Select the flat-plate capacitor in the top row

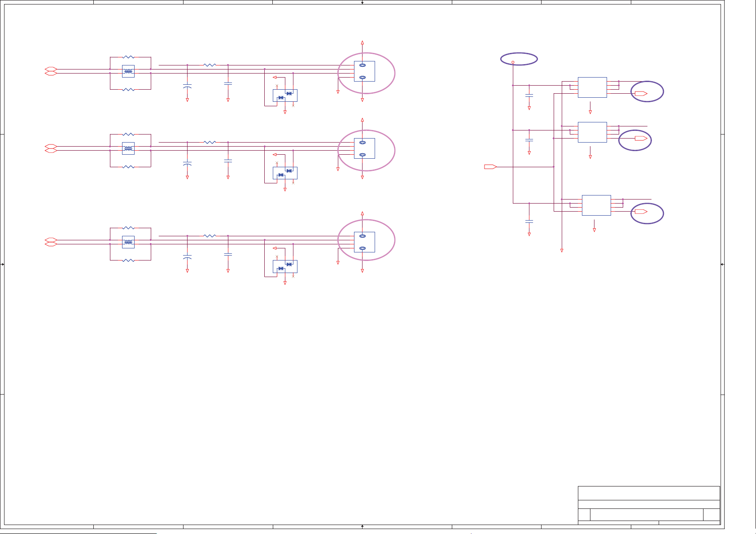coord(228,83)
